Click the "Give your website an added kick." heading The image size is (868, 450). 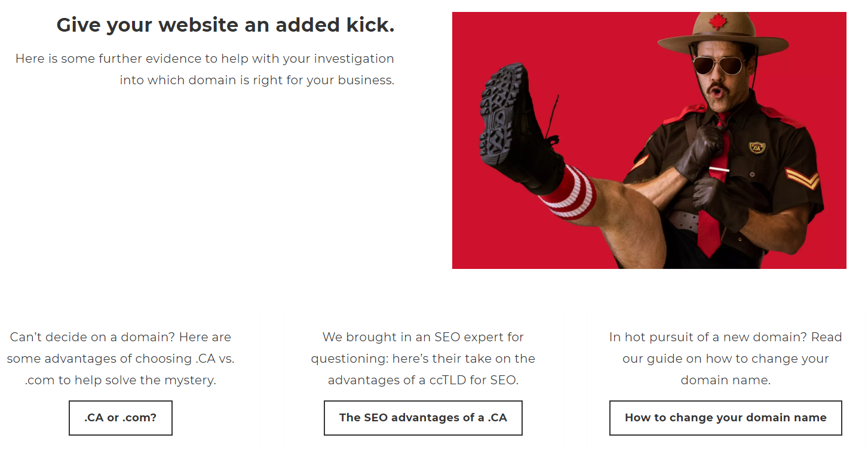[x=225, y=25]
